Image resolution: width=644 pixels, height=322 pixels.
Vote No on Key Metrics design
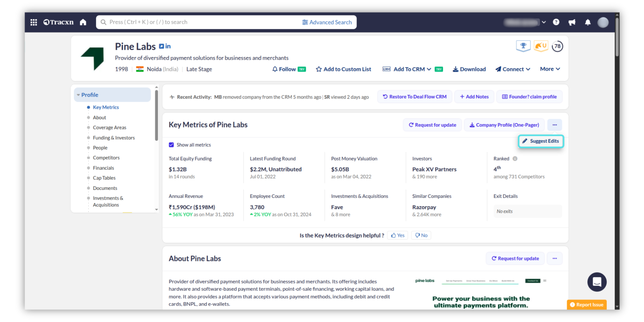point(421,235)
